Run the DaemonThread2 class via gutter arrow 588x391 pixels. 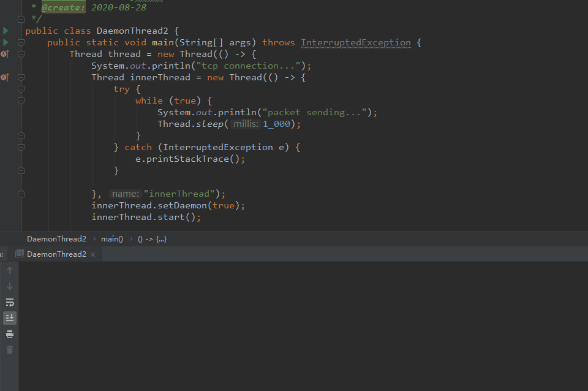click(x=6, y=31)
